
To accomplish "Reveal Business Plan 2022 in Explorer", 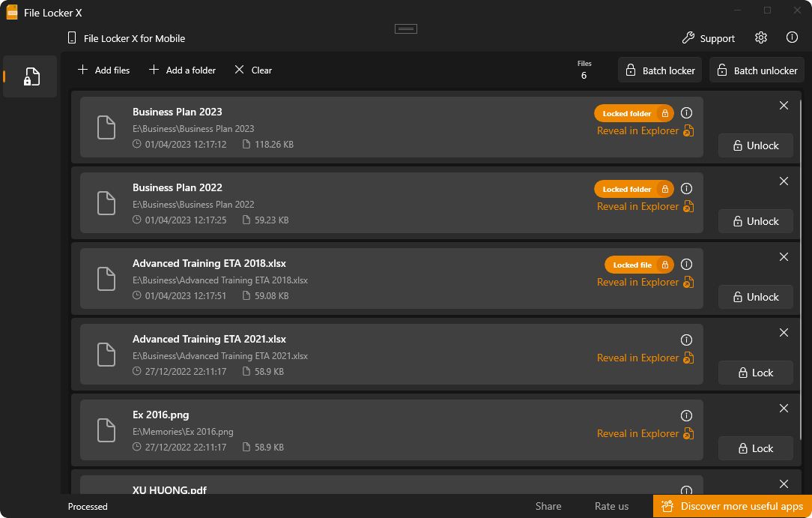I will 645,207.
